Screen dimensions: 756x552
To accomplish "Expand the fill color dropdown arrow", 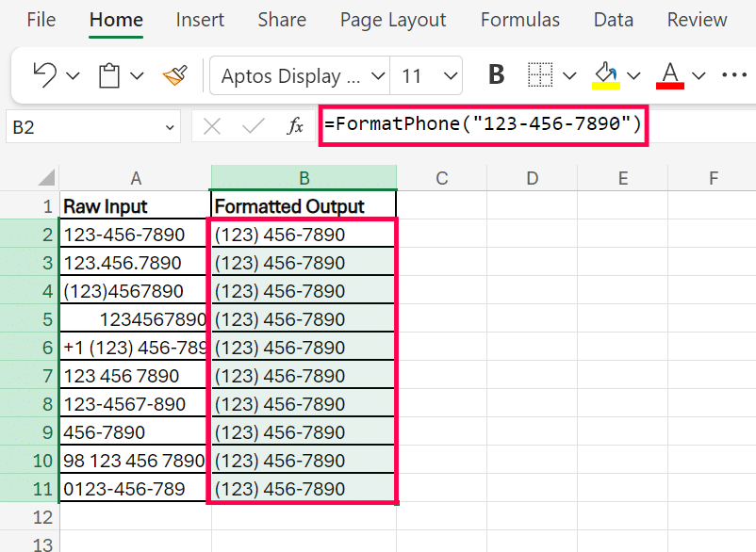I will (x=633, y=75).
